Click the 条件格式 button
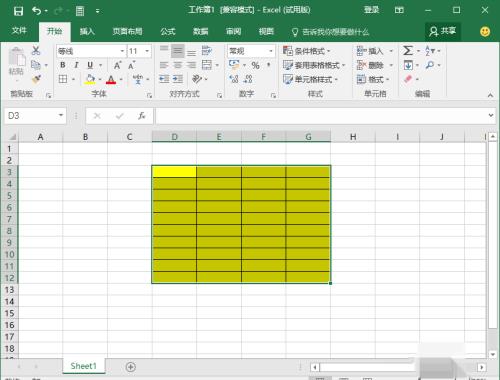The height and width of the screenshot is (380, 500). point(307,51)
